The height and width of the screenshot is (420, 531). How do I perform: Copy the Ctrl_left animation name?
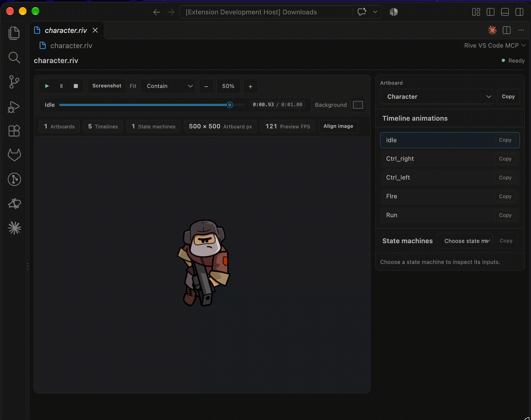(x=505, y=178)
